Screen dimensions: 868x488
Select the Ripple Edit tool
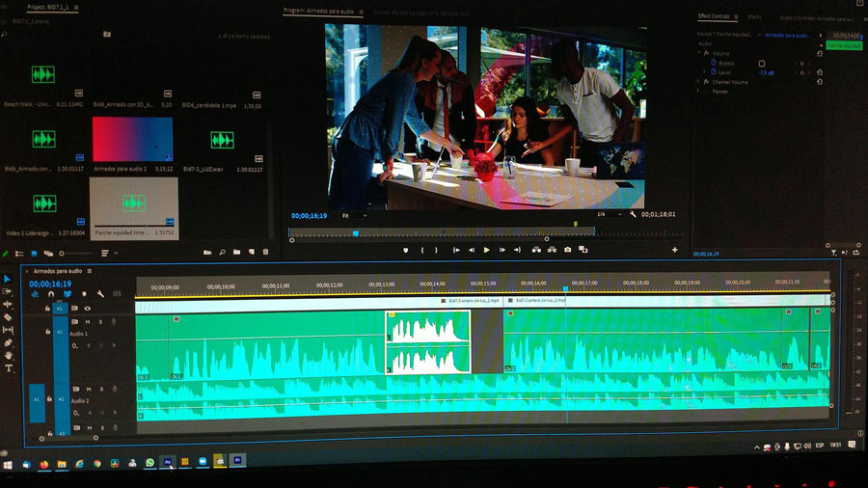point(7,305)
